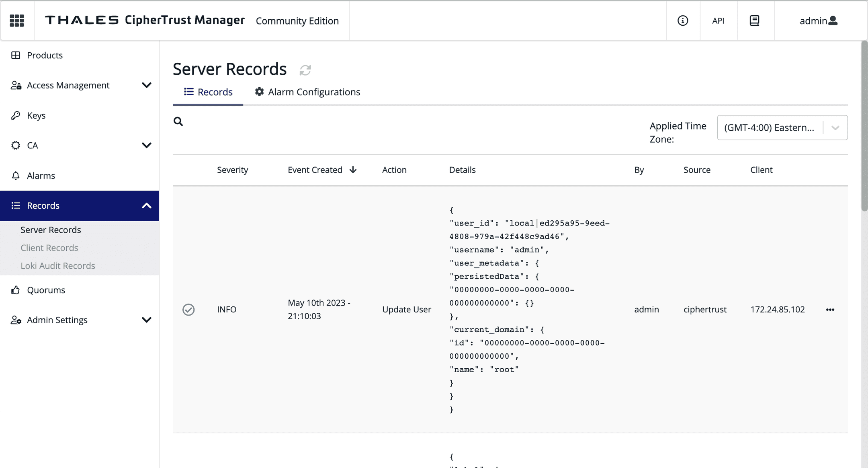Open the documentation book icon
This screenshot has width=868, height=468.
click(754, 21)
